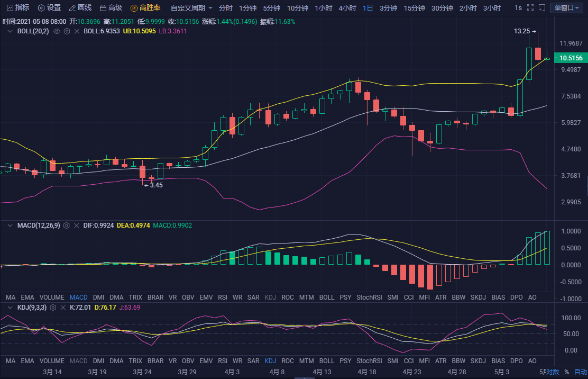The width and height of the screenshot is (588, 379).
Task: Toggle BOLL indicator visibility eye
Action: tap(57, 31)
